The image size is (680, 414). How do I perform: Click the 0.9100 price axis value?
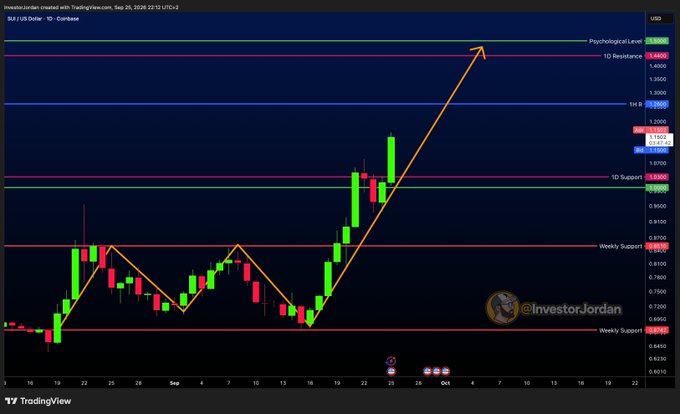pyautogui.click(x=657, y=222)
